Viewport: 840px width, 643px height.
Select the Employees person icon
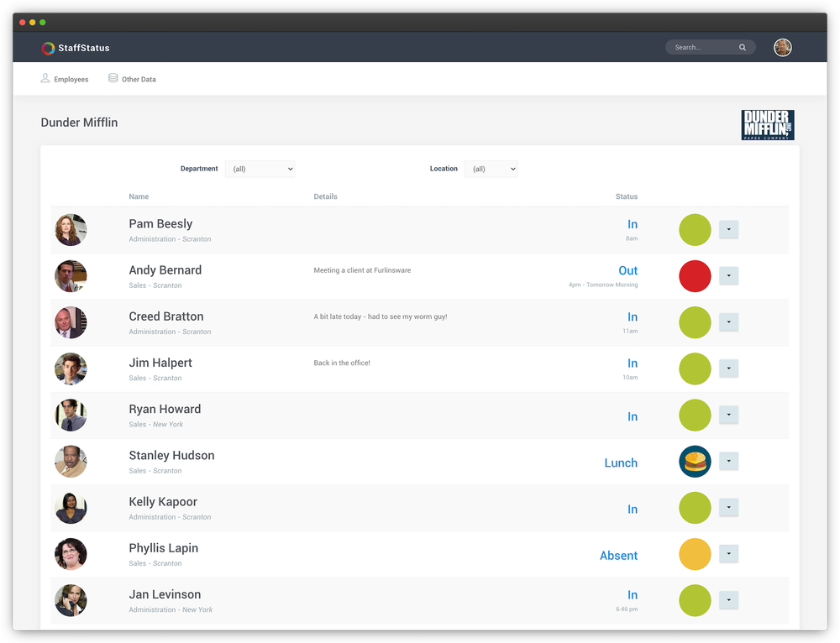coord(45,77)
